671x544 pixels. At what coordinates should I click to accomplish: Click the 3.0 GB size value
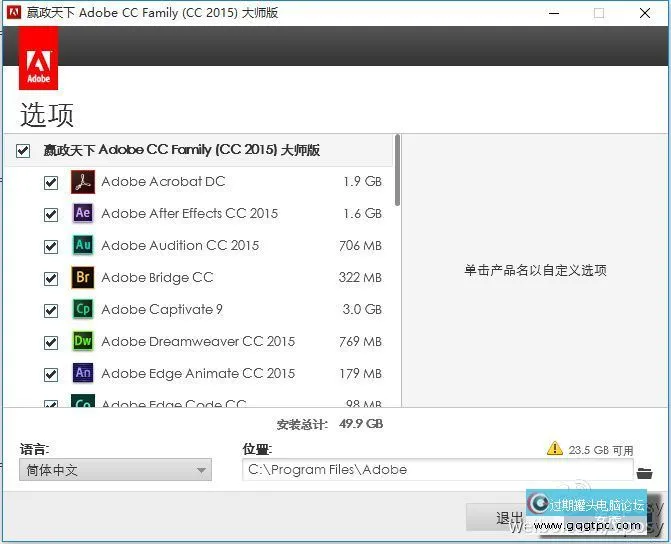(362, 309)
